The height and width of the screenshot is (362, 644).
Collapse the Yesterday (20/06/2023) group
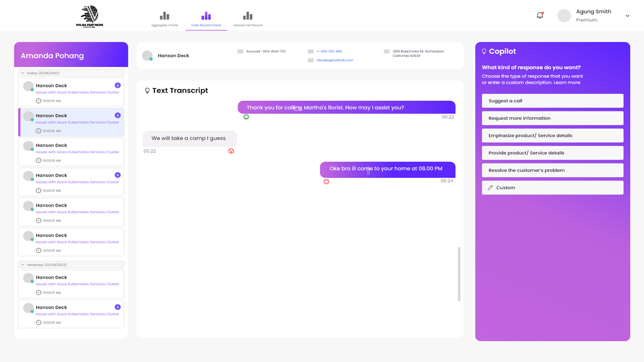pyautogui.click(x=23, y=264)
